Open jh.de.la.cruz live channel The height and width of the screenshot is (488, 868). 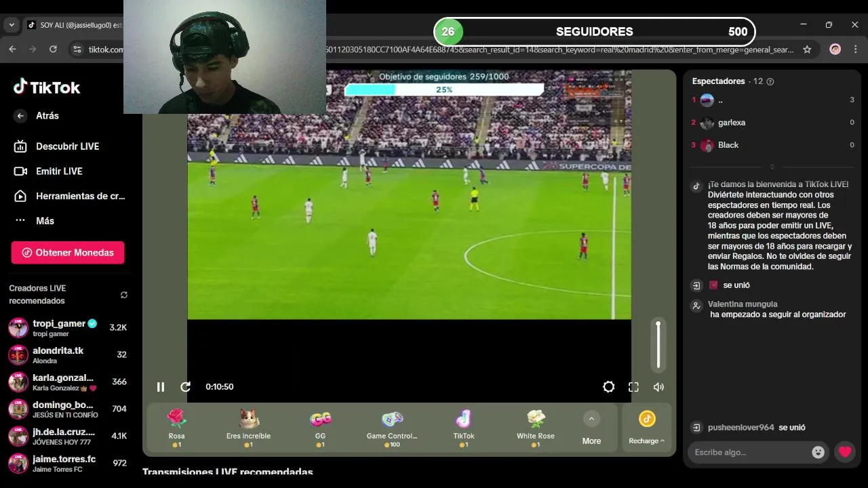(68, 436)
